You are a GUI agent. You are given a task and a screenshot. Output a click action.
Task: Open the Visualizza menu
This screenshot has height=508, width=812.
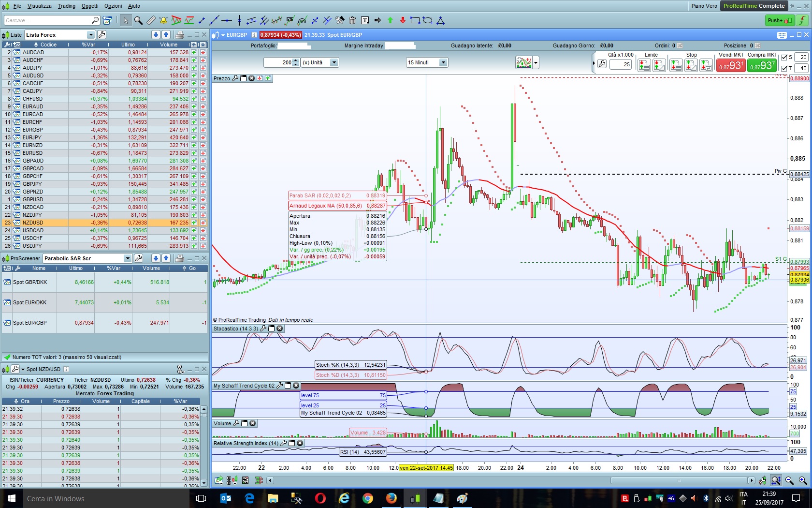click(40, 6)
